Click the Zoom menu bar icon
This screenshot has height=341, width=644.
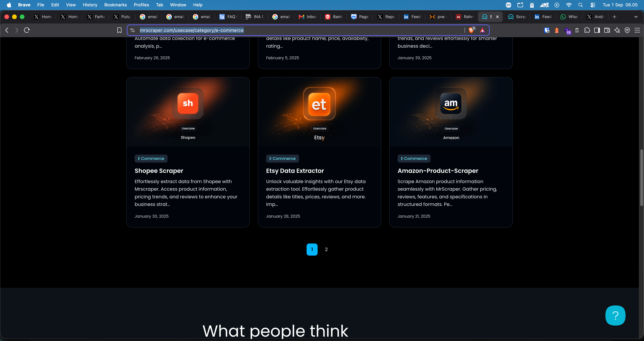[508, 5]
